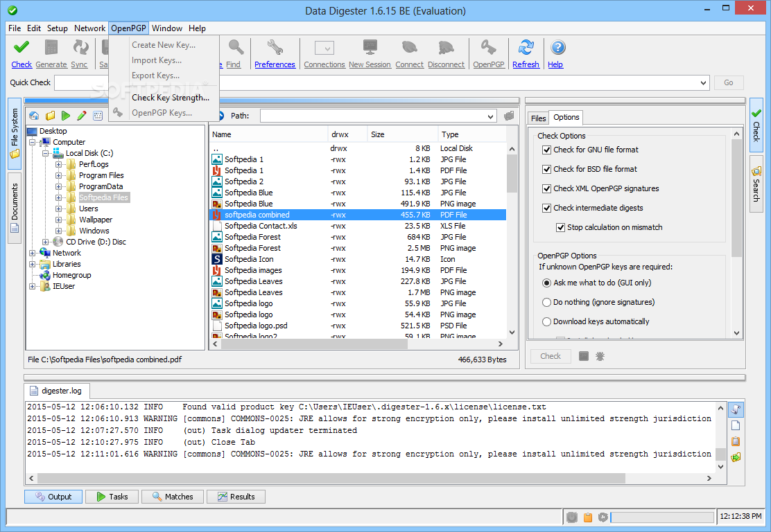
Task: Click the icon to the right of the Path field
Action: [509, 116]
